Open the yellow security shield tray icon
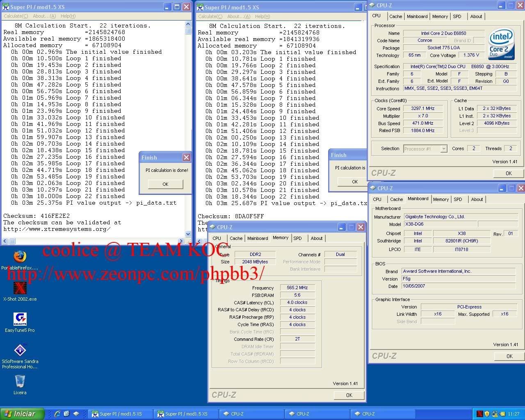The image size is (525, 420). pyautogui.click(x=487, y=414)
